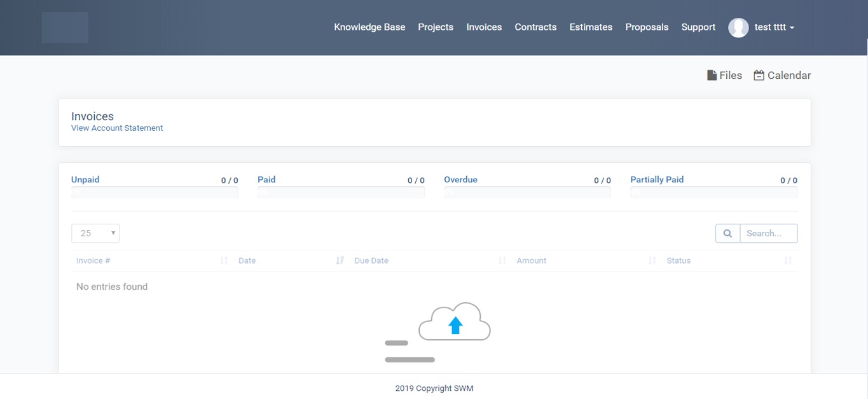Sort by Invoice # column arrows
Viewport: 868px width, 399px height.
(x=224, y=260)
